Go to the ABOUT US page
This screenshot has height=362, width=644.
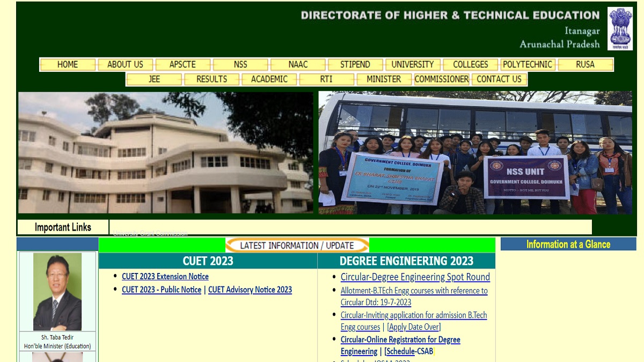125,65
